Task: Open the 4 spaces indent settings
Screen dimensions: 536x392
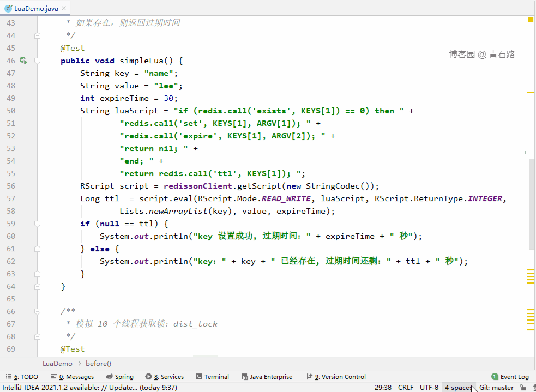Action: [459, 387]
